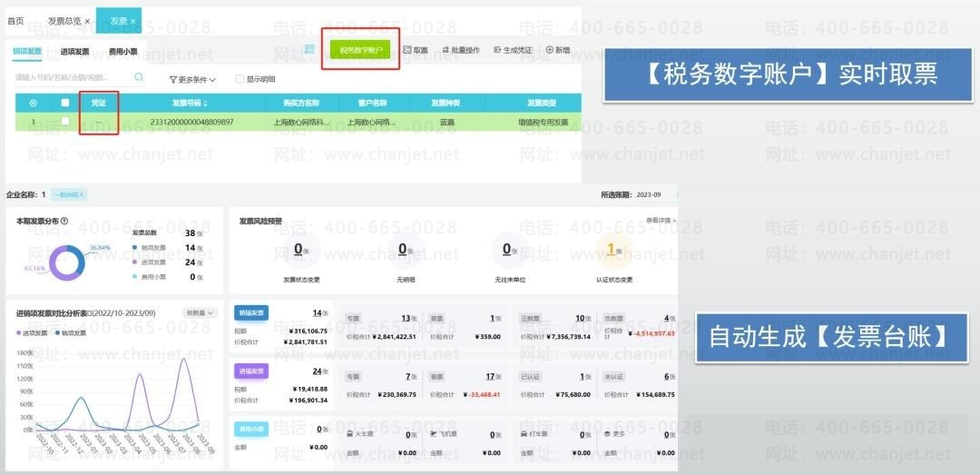Check the row 1 invoice checkbox
This screenshot has width=980, height=475.
(x=65, y=122)
